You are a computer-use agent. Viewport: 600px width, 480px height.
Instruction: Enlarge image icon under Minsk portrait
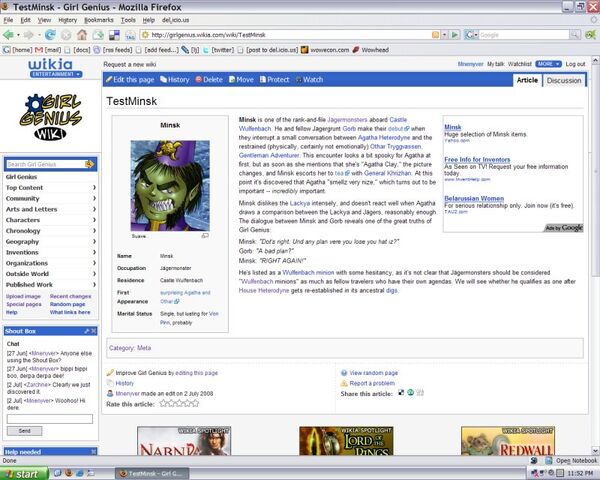205,235
